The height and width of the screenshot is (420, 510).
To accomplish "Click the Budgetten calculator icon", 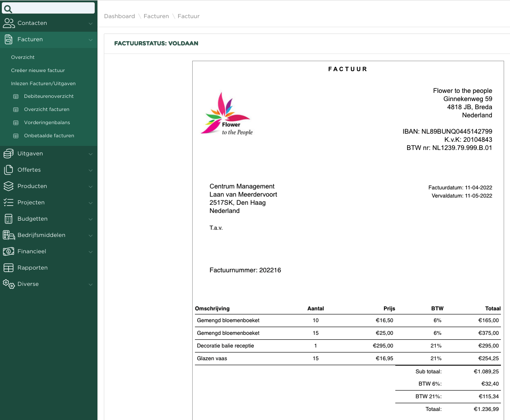I will pos(8,219).
